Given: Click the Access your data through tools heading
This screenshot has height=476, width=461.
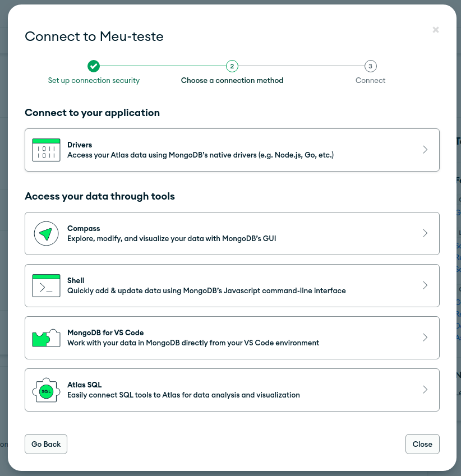Looking at the screenshot, I should coord(100,196).
